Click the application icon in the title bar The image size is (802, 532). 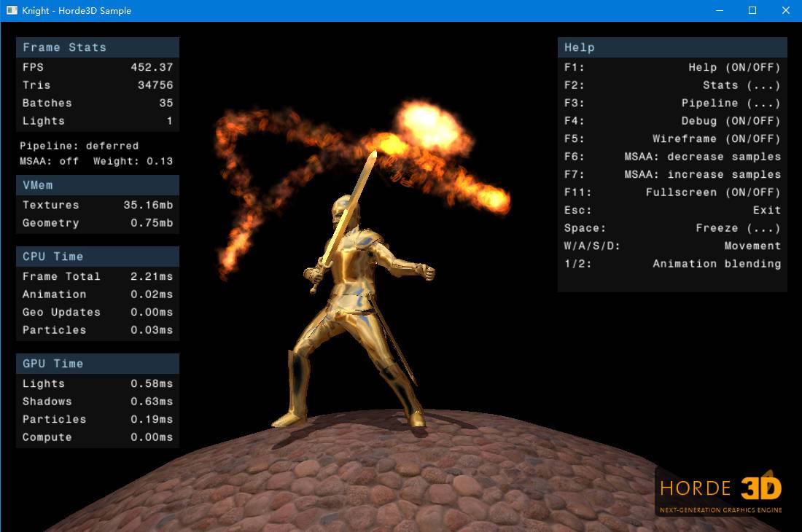(12, 10)
